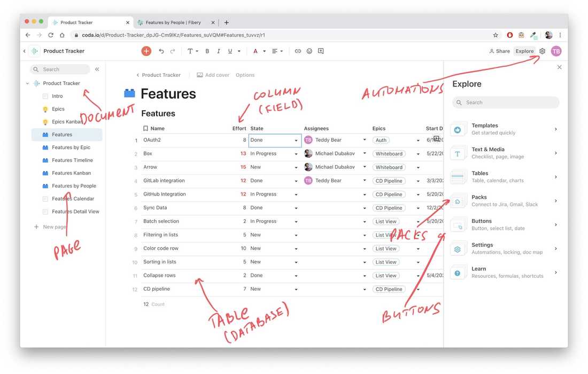Click the Undo arrow icon
This screenshot has width=588, height=374.
[x=161, y=51]
